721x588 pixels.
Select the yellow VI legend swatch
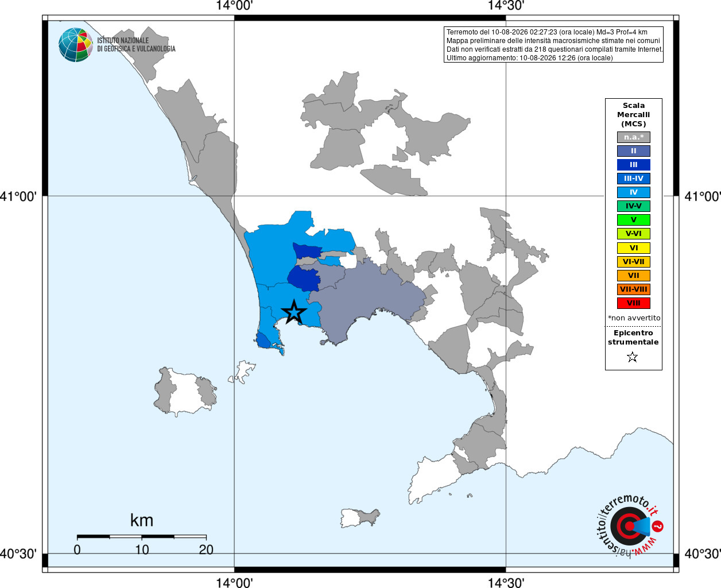coord(634,248)
